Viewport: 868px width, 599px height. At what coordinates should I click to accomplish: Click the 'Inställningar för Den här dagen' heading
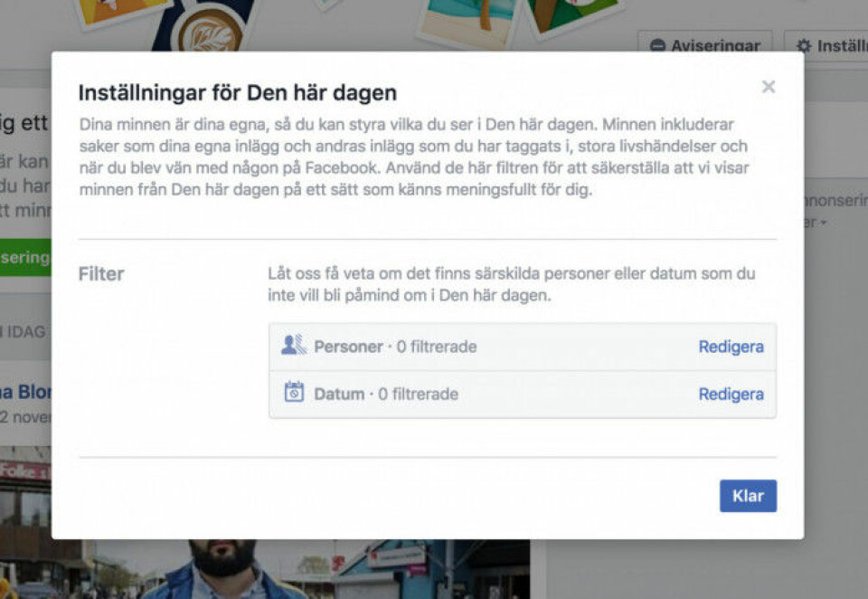tap(237, 92)
